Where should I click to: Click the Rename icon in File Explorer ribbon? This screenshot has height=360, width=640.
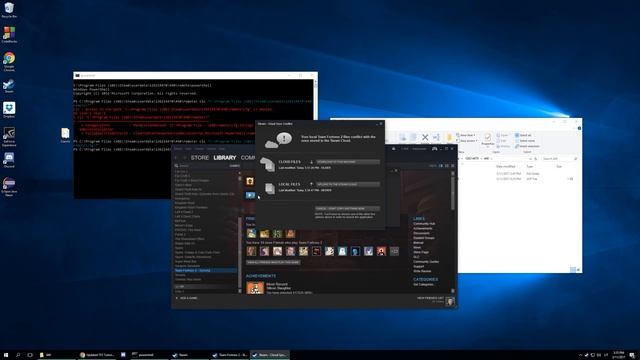click(436, 137)
